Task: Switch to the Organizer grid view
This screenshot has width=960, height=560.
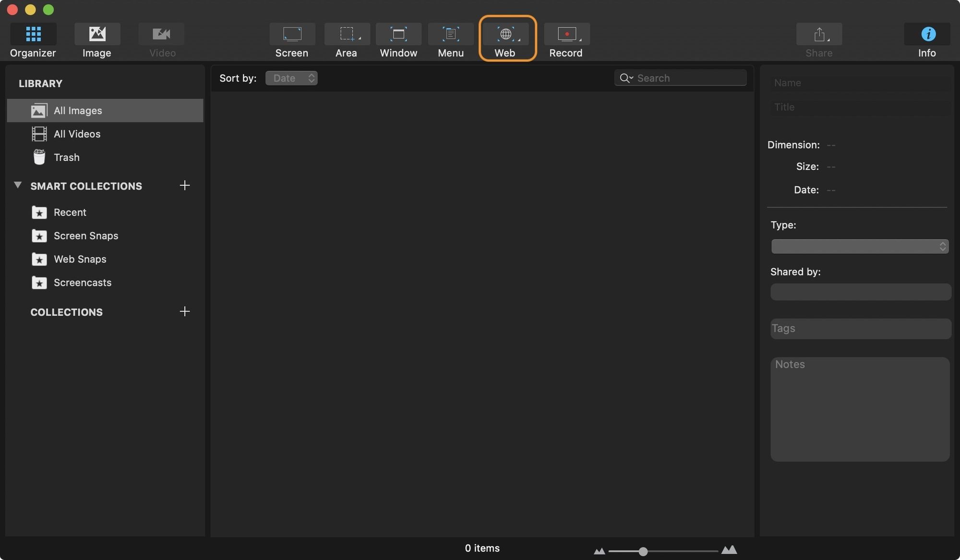Action: click(x=33, y=34)
